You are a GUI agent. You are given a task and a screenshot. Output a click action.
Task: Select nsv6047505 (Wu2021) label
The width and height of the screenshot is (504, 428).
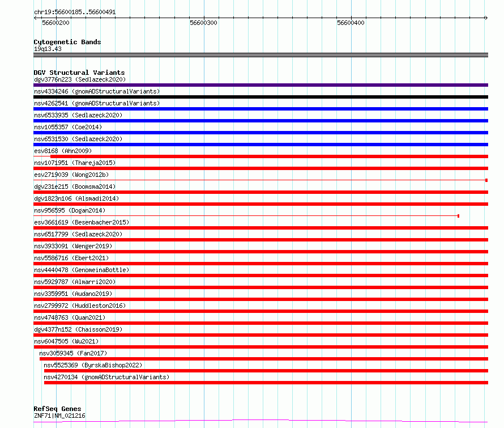tap(66, 341)
